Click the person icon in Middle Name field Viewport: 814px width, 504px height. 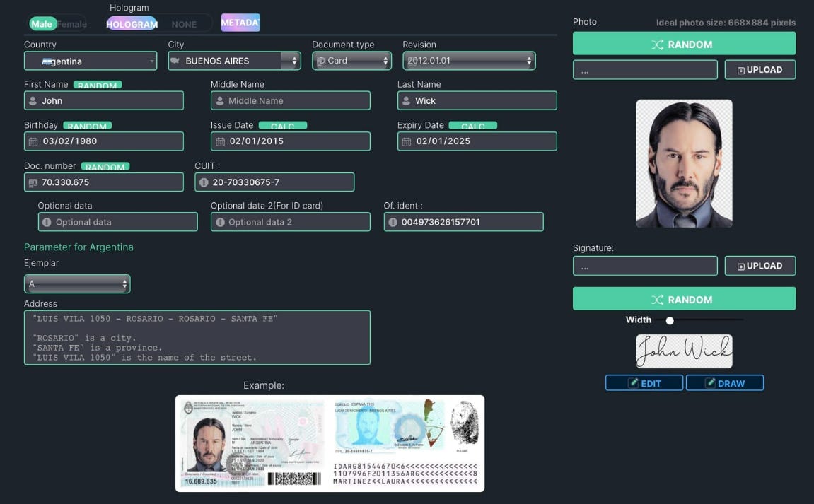tap(220, 100)
